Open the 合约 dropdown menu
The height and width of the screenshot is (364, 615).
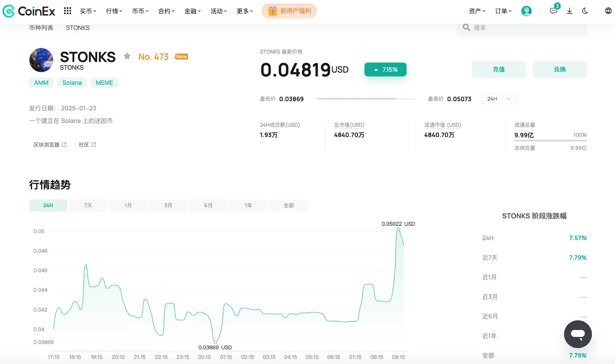coord(166,11)
